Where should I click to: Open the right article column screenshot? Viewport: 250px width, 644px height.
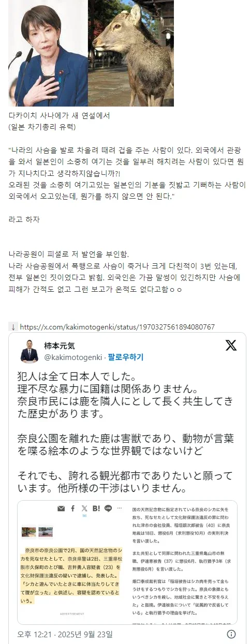pos(182,564)
